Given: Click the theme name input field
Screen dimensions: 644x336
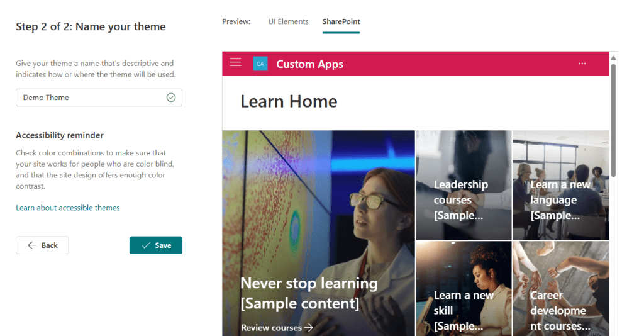Looking at the screenshot, I should pyautogui.click(x=99, y=98).
